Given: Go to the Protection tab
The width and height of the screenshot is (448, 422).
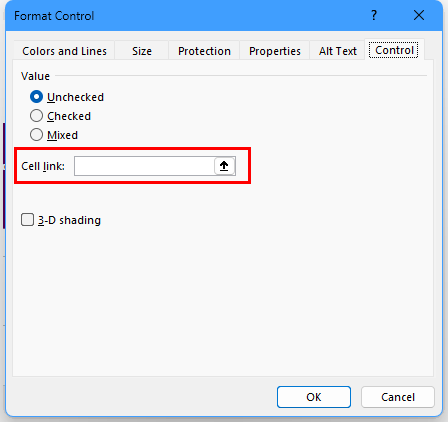Looking at the screenshot, I should (x=204, y=51).
